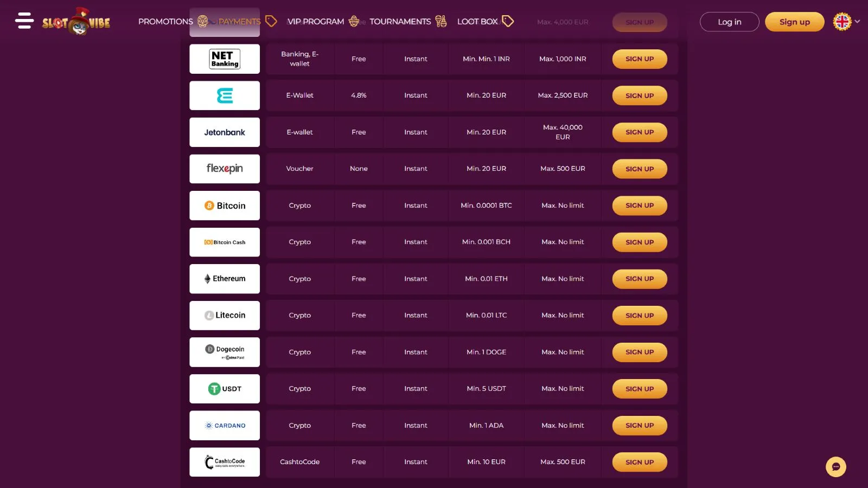Open the Promotions menu item
The width and height of the screenshot is (868, 488).
point(165,22)
